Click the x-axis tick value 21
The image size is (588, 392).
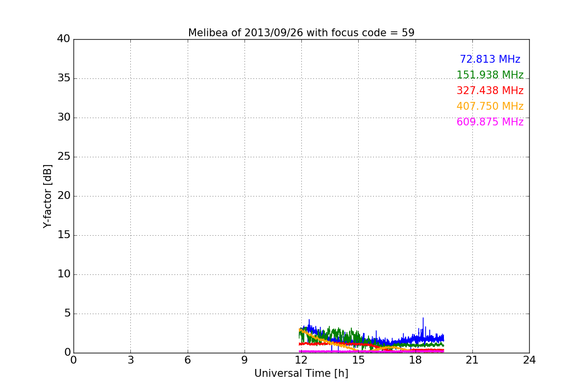click(472, 360)
